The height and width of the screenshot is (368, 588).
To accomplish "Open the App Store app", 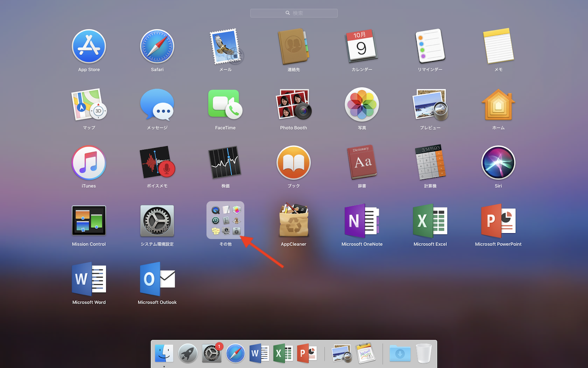I will (89, 46).
